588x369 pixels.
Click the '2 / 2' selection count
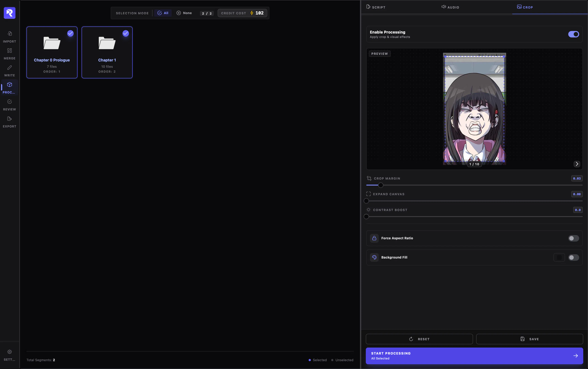point(207,13)
